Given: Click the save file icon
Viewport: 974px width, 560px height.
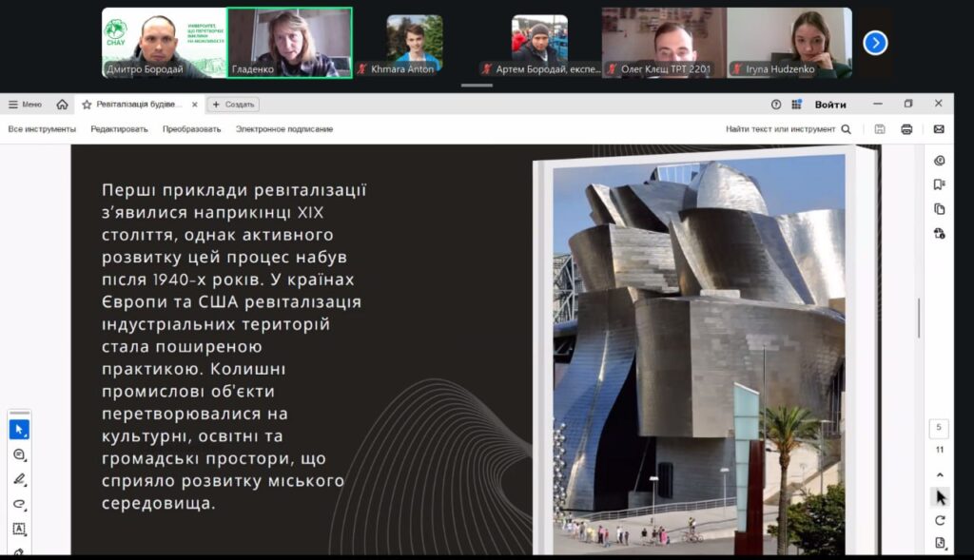Looking at the screenshot, I should pos(880,129).
